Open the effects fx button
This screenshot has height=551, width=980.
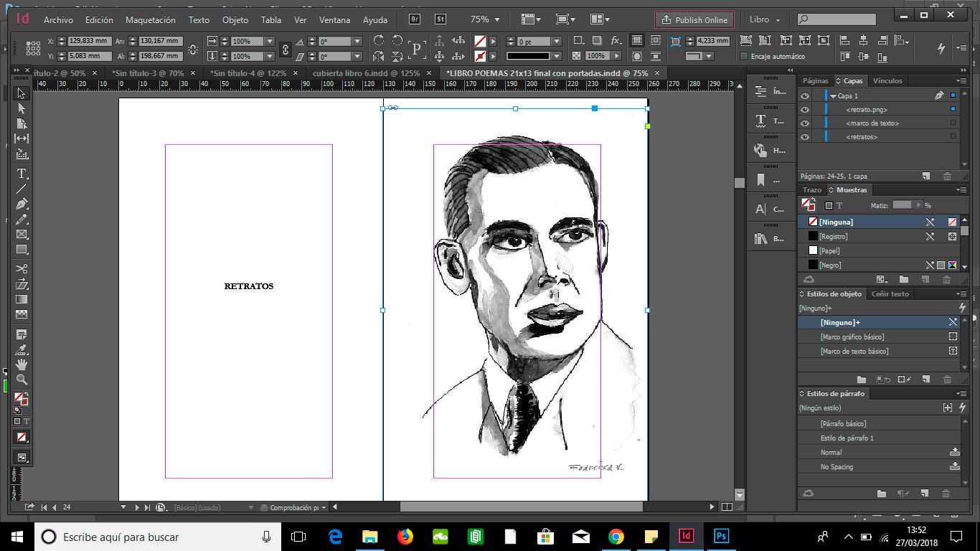point(616,41)
